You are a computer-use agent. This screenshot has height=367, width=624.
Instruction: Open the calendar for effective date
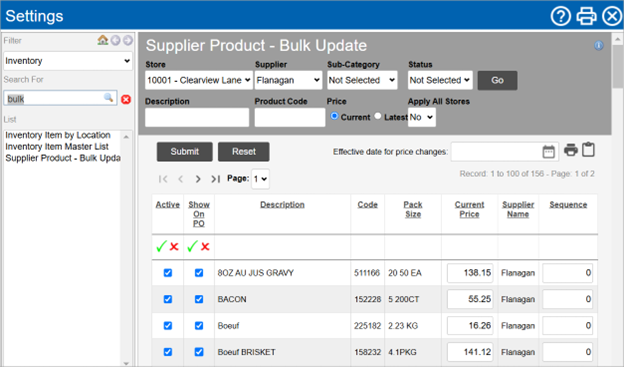point(548,152)
